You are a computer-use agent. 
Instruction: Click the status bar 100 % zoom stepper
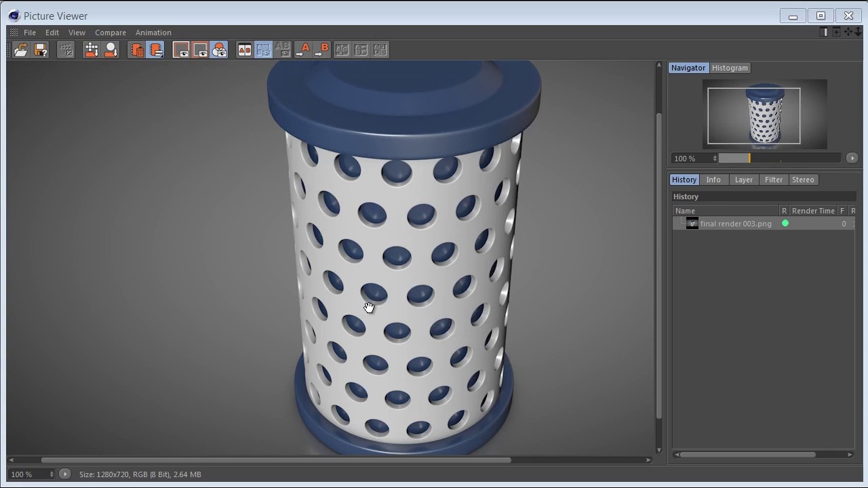[52, 474]
